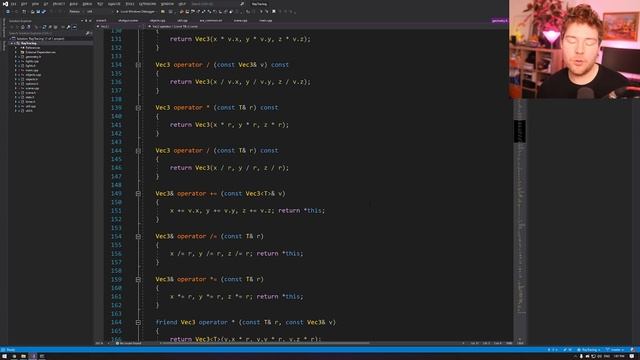The height and width of the screenshot is (360, 640).
Task: Click 'friend Vec3 operator *' on line 164
Action: [195, 322]
